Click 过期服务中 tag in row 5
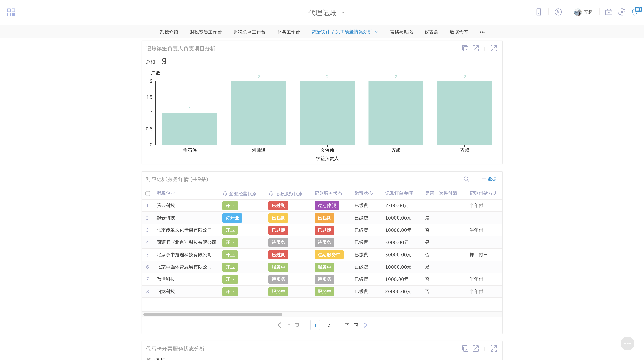The height and width of the screenshot is (360, 644). tap(329, 255)
